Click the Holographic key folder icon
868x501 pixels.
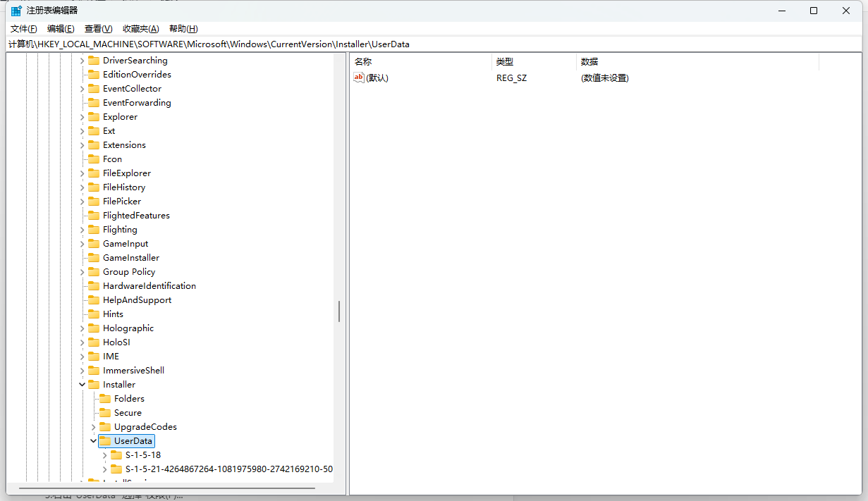coord(94,328)
